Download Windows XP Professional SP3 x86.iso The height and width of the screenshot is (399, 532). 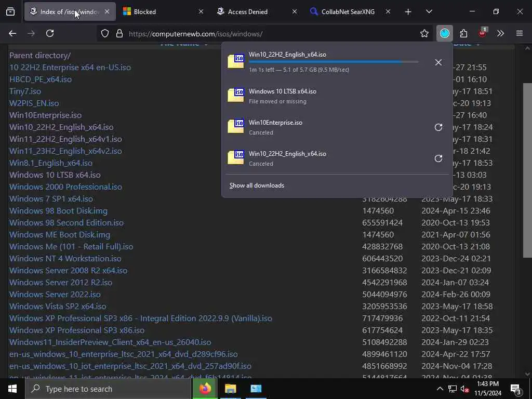77,330
